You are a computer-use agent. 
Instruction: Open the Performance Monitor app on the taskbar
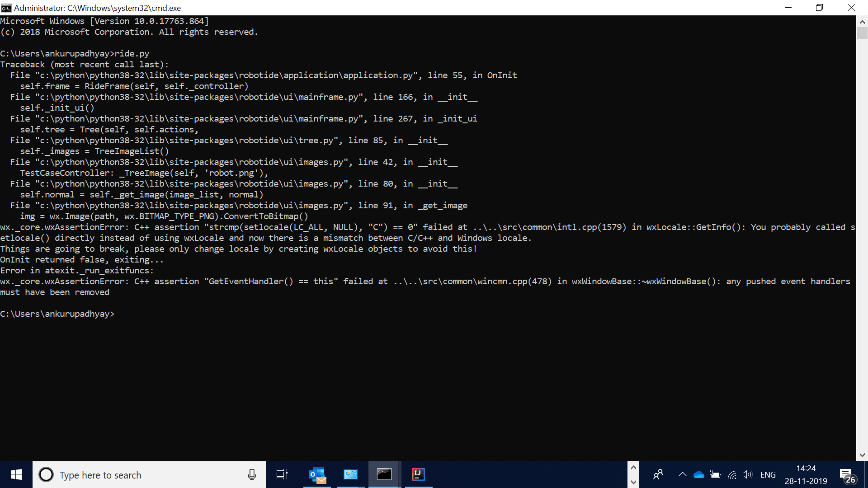pos(351,474)
